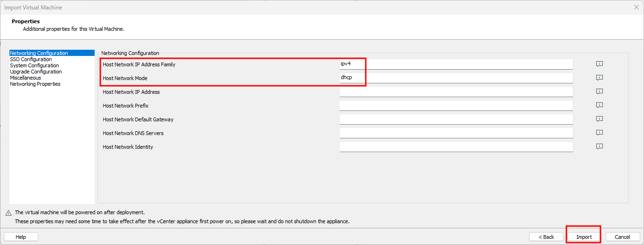Click the Host Network IP Address Family label
644x245 pixels.
(139, 64)
